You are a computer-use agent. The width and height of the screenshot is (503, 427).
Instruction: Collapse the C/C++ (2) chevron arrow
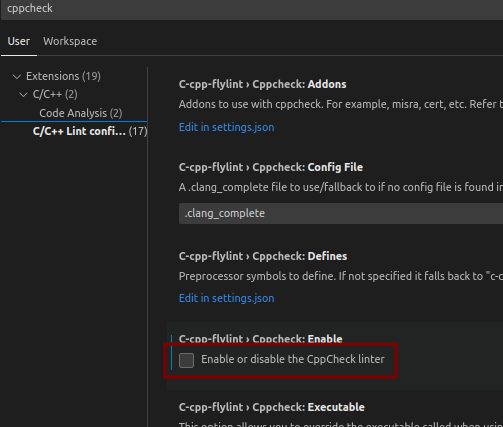coord(23,95)
